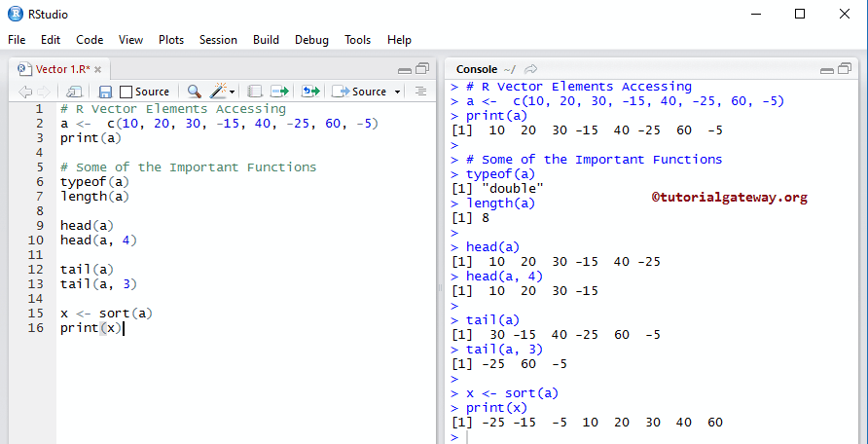The image size is (868, 444).
Task: Click the RStudio logo in title bar
Action: pos(15,14)
